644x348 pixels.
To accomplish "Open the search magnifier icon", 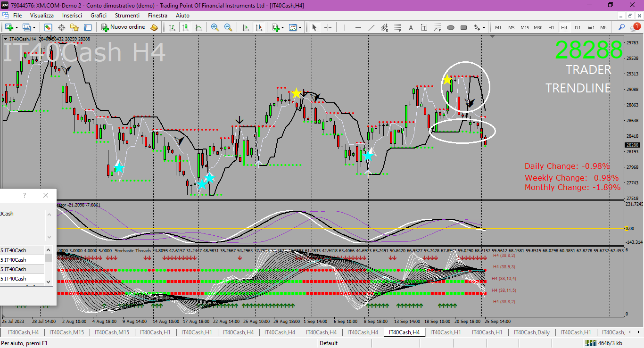I will pos(622,27).
